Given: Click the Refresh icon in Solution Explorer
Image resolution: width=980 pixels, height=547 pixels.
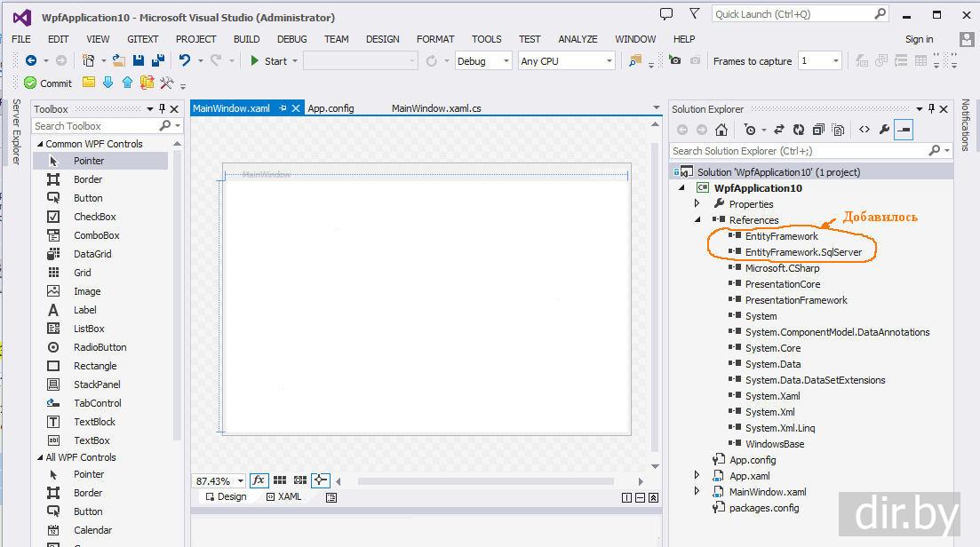Looking at the screenshot, I should click(x=799, y=130).
